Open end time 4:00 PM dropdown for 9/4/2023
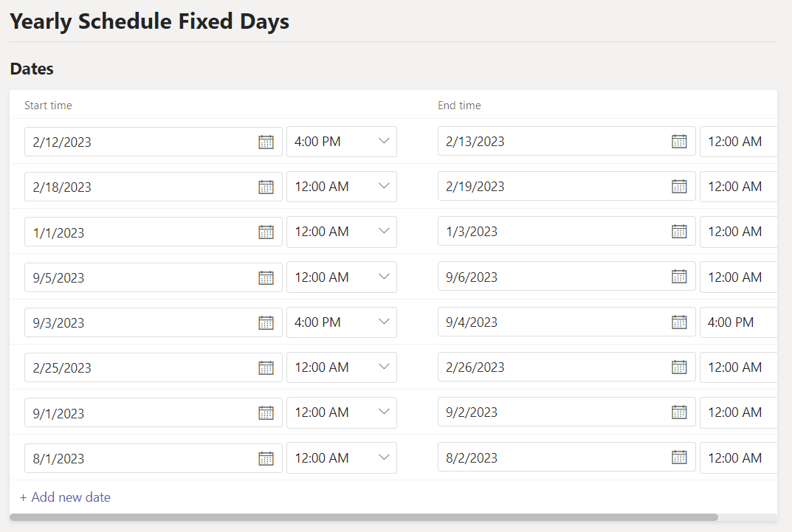The image size is (792, 532). [738, 322]
